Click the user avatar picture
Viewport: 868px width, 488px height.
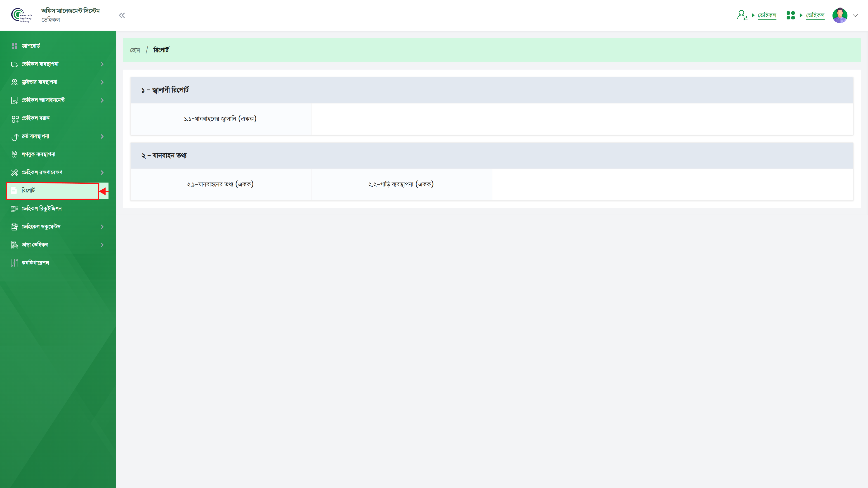840,15
